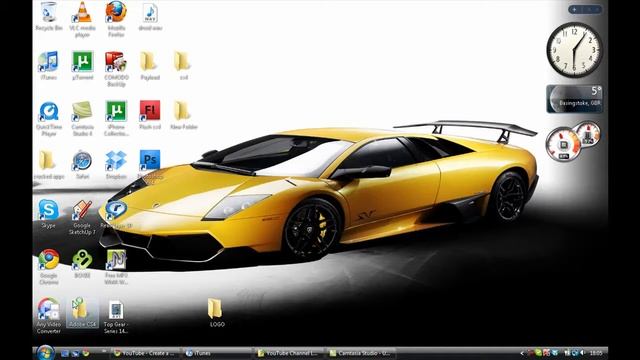The height and width of the screenshot is (360, 640).
Task: Click the 18:05 taskbar clock
Action: [596, 353]
